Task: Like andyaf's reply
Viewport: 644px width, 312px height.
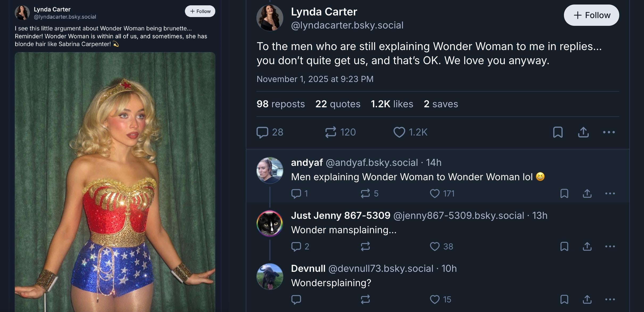Action: [435, 194]
